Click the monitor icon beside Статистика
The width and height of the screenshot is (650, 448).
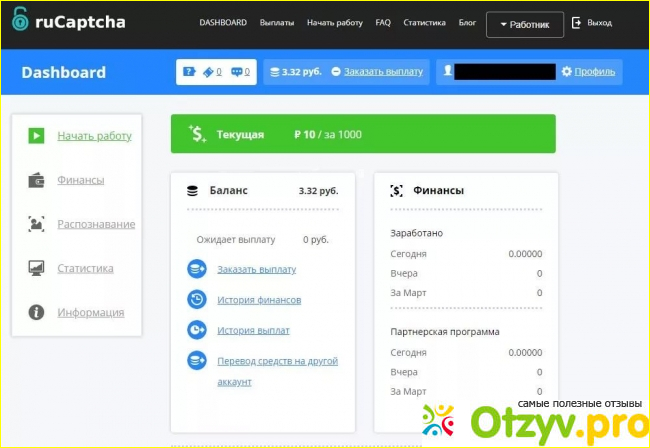(36, 268)
